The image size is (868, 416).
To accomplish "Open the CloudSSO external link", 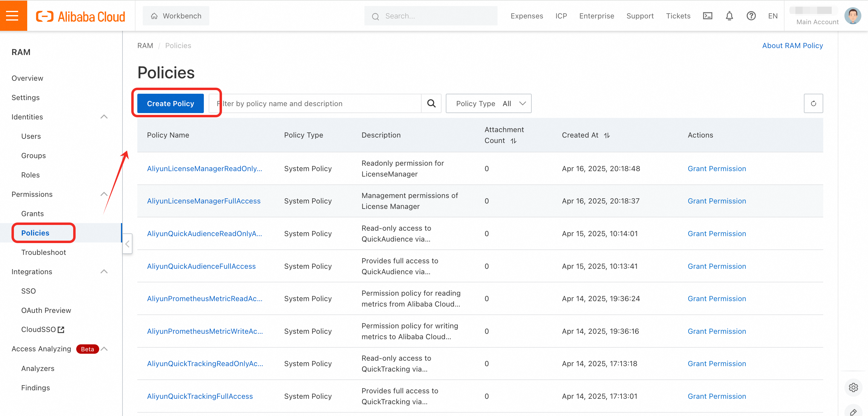I will 43,330.
